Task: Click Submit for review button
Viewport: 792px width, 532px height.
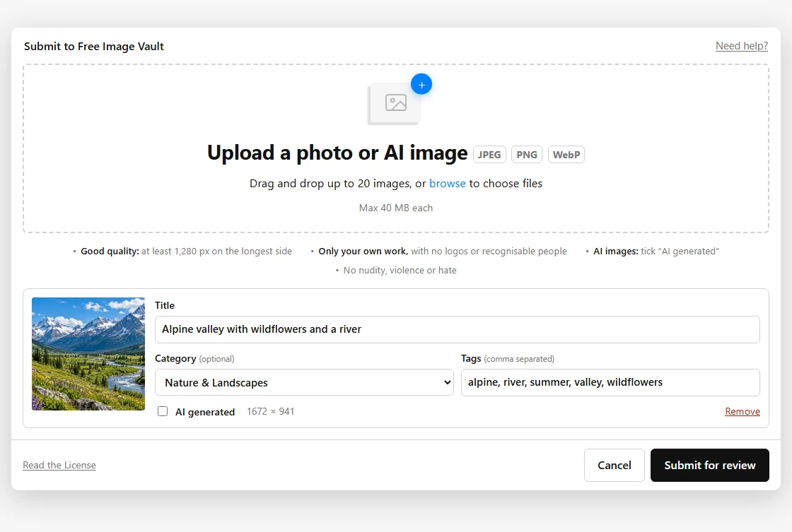Action: pos(710,466)
